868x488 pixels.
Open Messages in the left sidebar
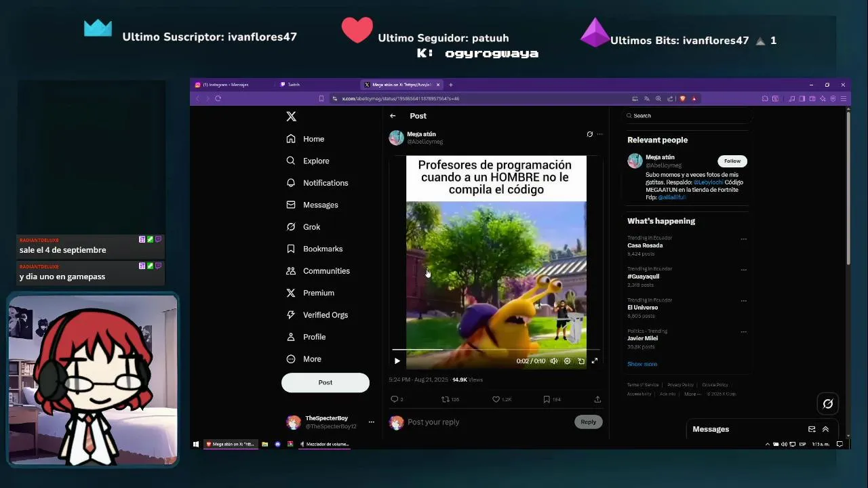coord(312,205)
